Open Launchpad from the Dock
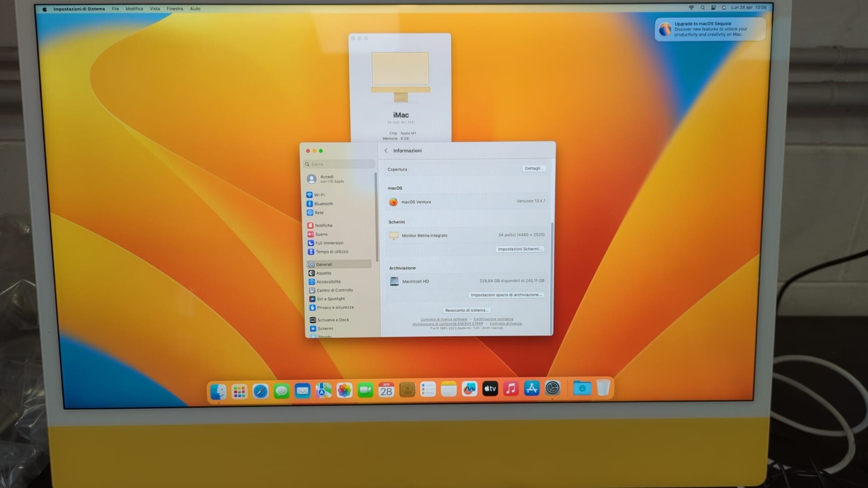 239,390
